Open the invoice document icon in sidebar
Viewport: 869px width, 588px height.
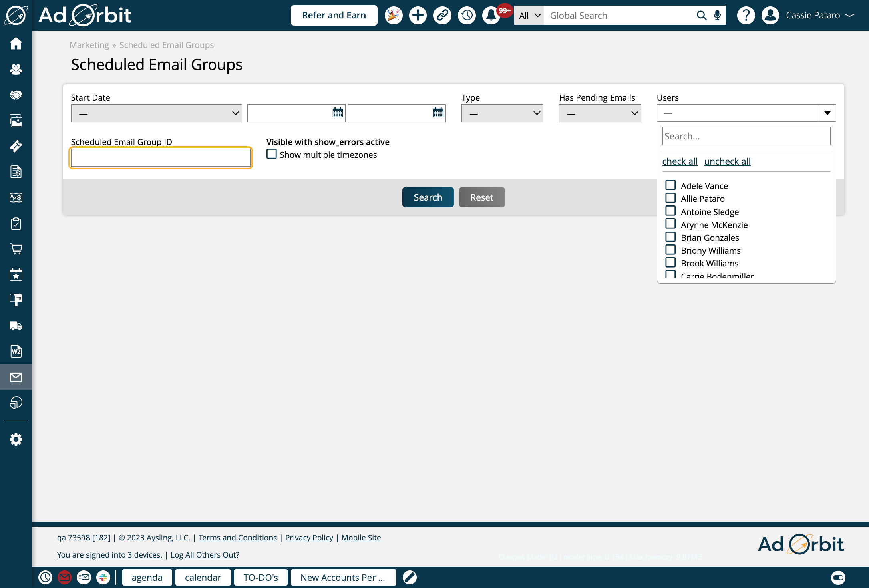click(16, 172)
